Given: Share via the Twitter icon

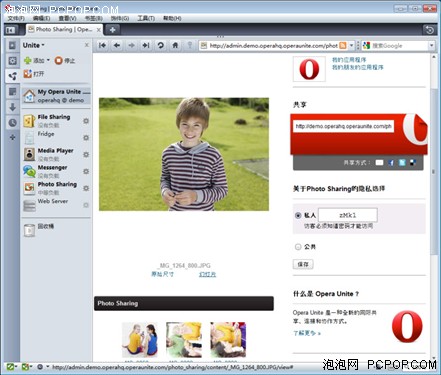Looking at the screenshot, I should click(402, 163).
